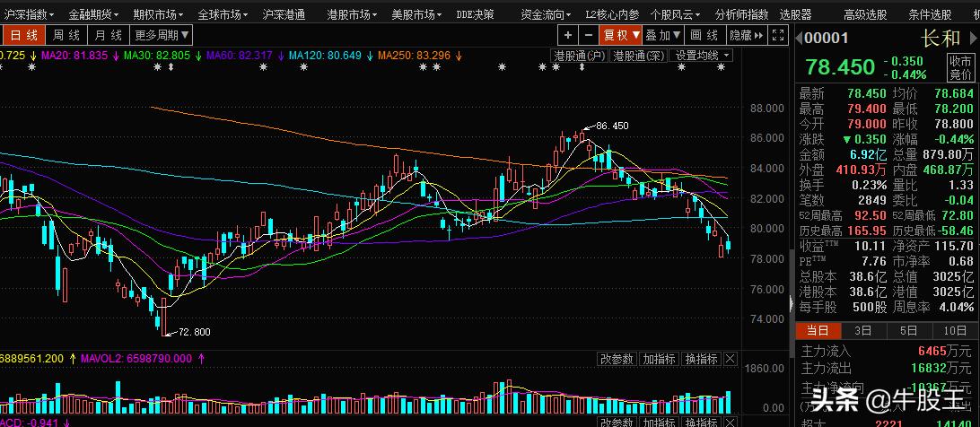Open the 复权 adjustment dropdown
The image size is (980, 427).
pyautogui.click(x=621, y=35)
